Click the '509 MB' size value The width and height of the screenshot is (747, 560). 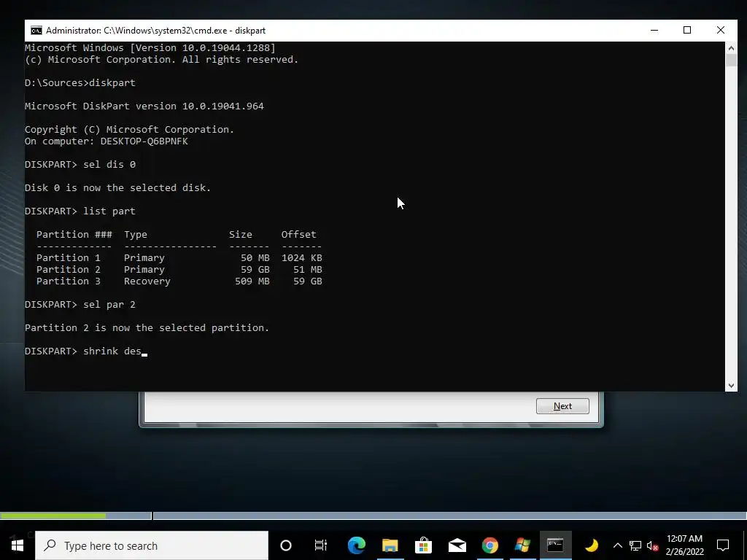pos(252,281)
